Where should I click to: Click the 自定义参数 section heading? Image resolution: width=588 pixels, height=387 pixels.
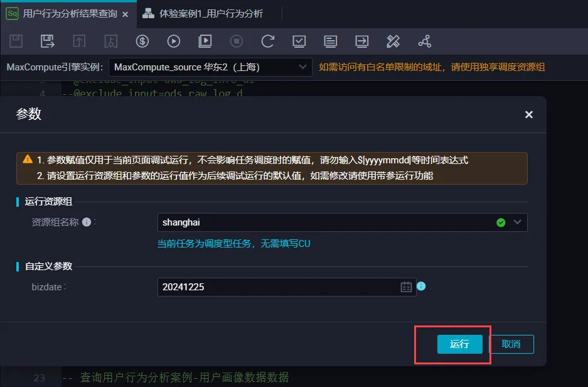click(48, 266)
